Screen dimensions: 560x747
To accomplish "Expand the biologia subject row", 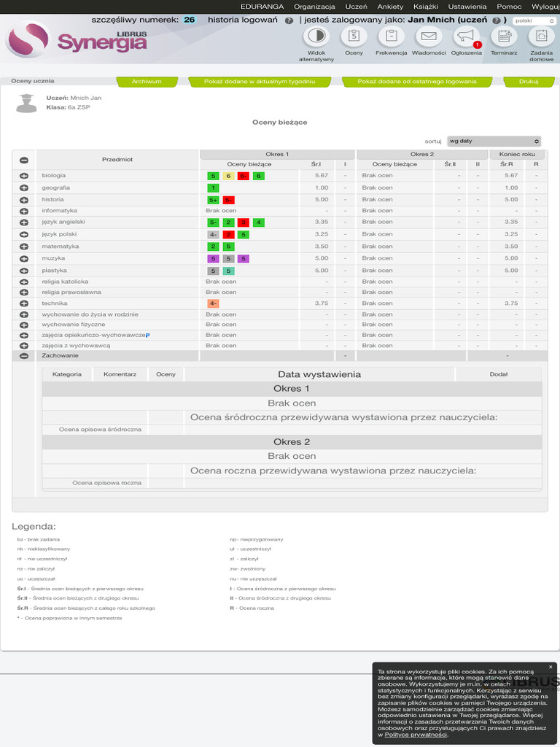I will pyautogui.click(x=24, y=176).
